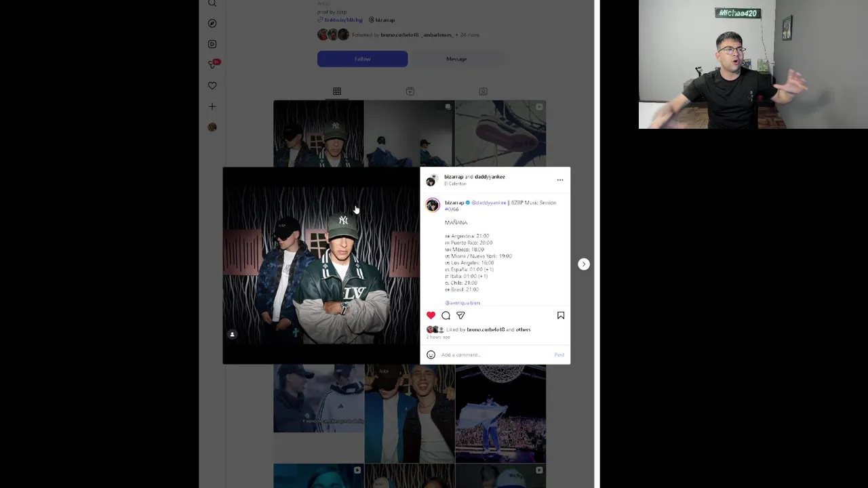Open the stadium crowd with flag thumbnail

[500, 413]
